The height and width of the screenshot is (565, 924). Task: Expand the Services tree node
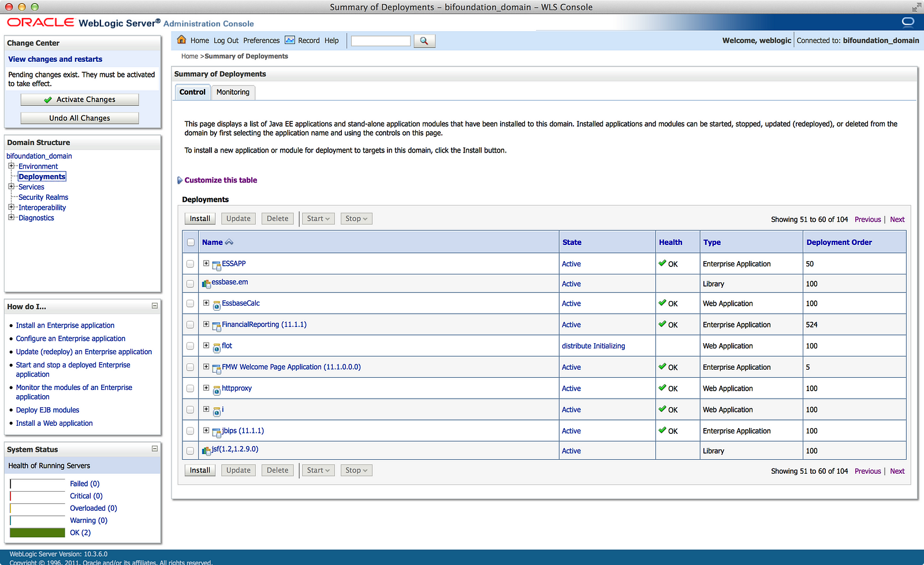[11, 187]
